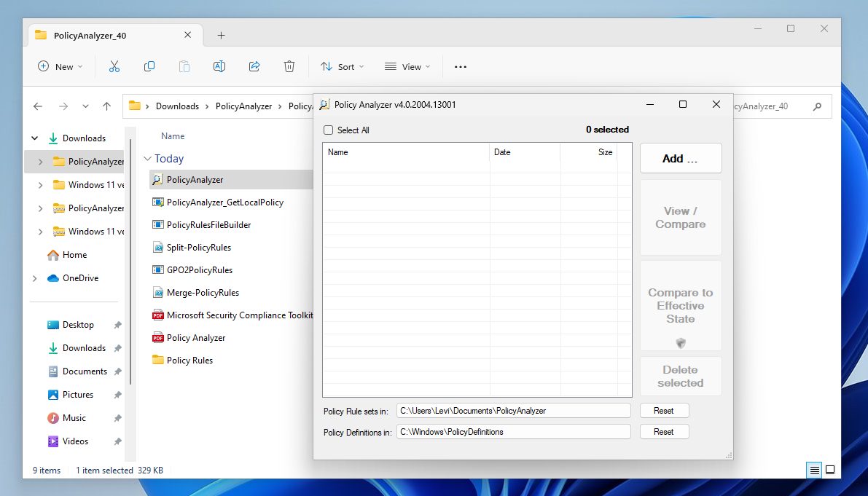Open the New dropdown menu

point(60,66)
